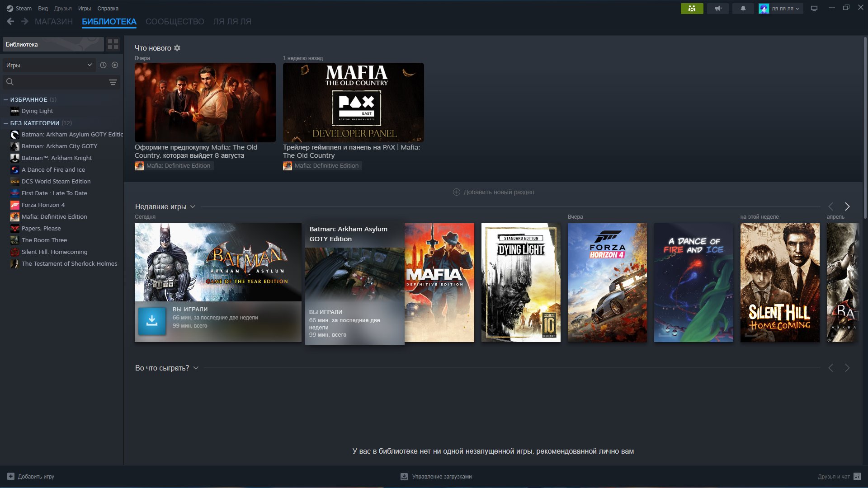The image size is (868, 488).
Task: Toggle the ready-to-play filter
Action: pos(115,65)
